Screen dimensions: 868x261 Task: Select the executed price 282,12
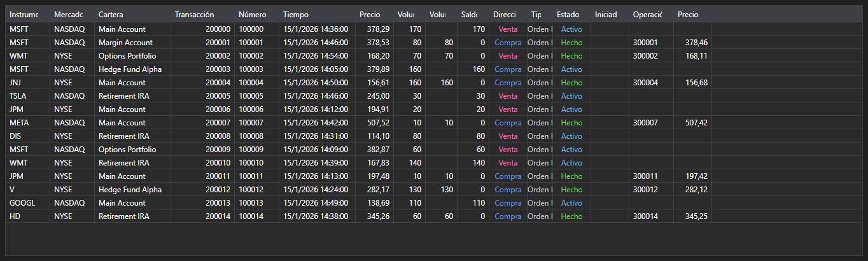[692, 190]
